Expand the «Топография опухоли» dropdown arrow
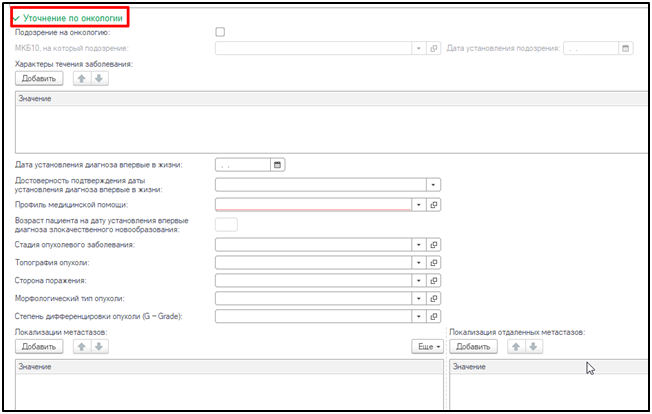This screenshot has width=652, height=414. click(418, 262)
